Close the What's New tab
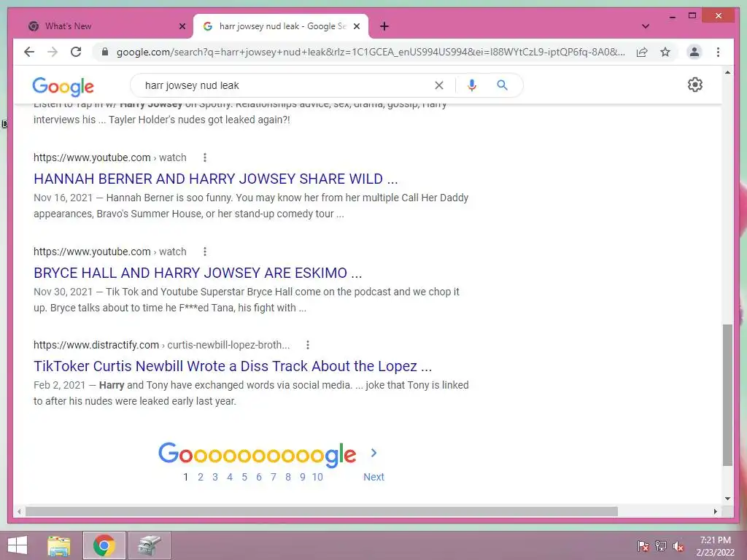This screenshot has height=560, width=747. [x=182, y=26]
